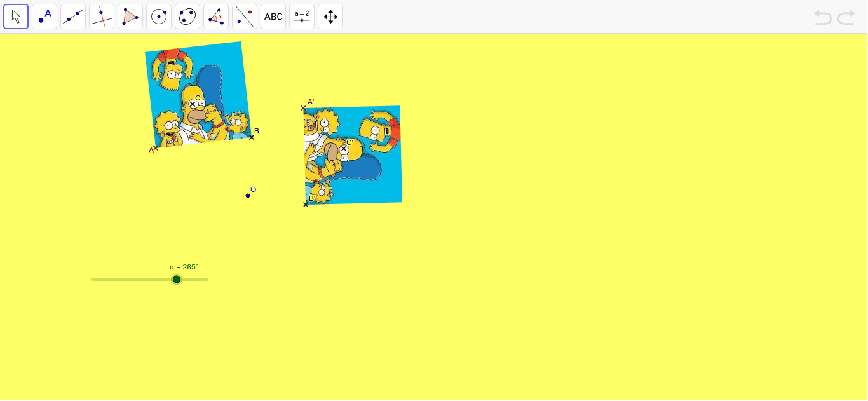Select the ABC text tool

pos(273,17)
